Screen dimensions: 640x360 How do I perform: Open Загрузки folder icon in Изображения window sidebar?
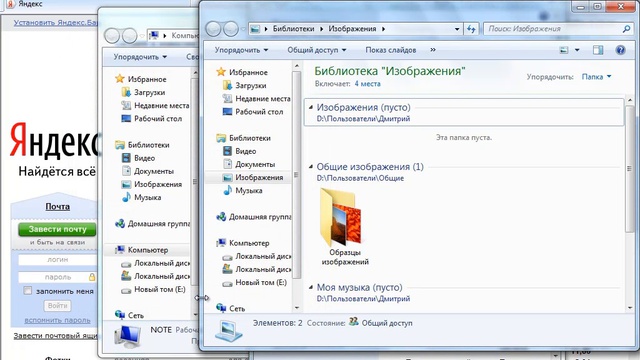click(227, 85)
